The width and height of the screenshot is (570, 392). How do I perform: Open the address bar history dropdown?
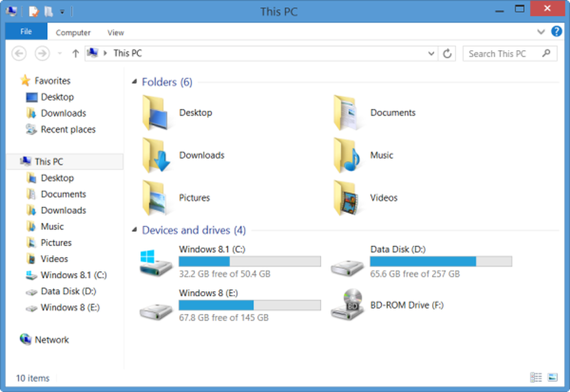click(x=431, y=54)
